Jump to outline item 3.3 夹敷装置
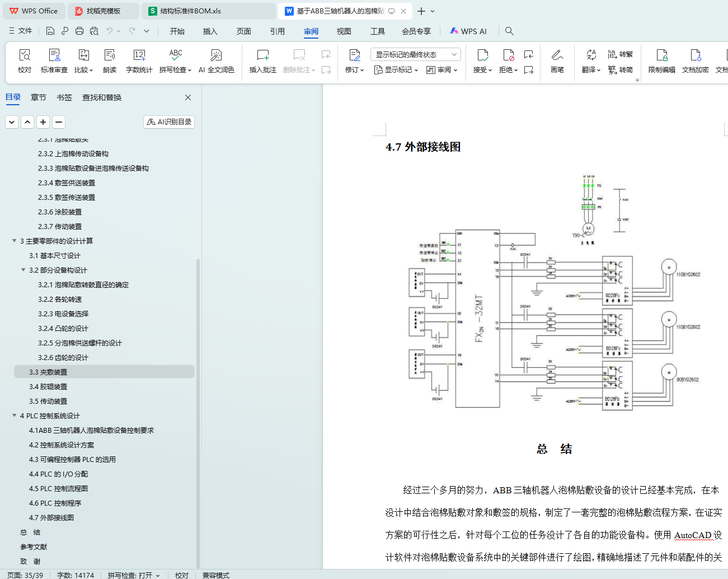728x579 pixels. [x=104, y=372]
